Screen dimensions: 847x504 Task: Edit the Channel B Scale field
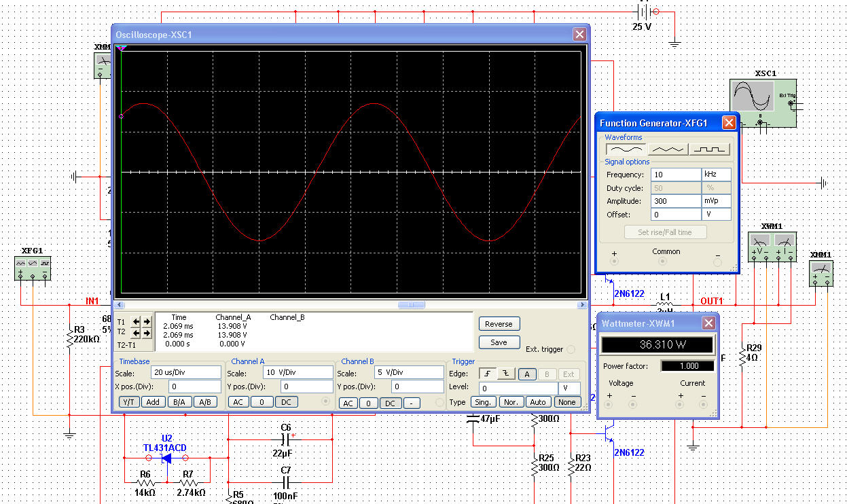pos(410,373)
